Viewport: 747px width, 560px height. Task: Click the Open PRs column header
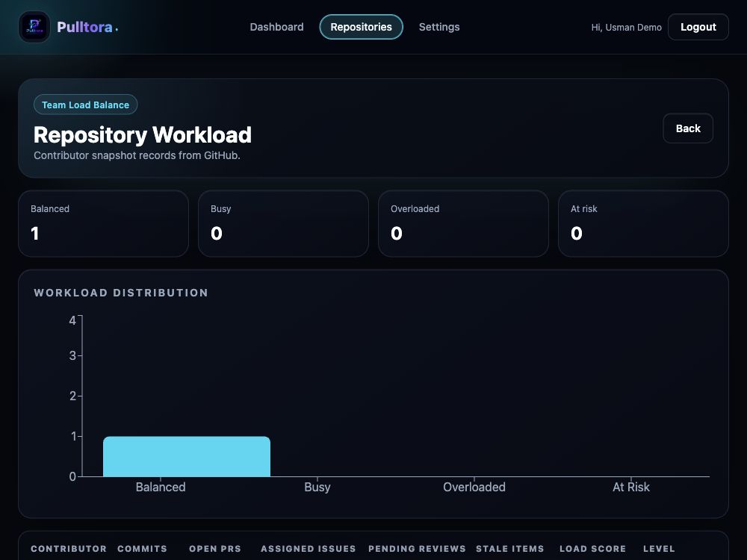point(215,549)
